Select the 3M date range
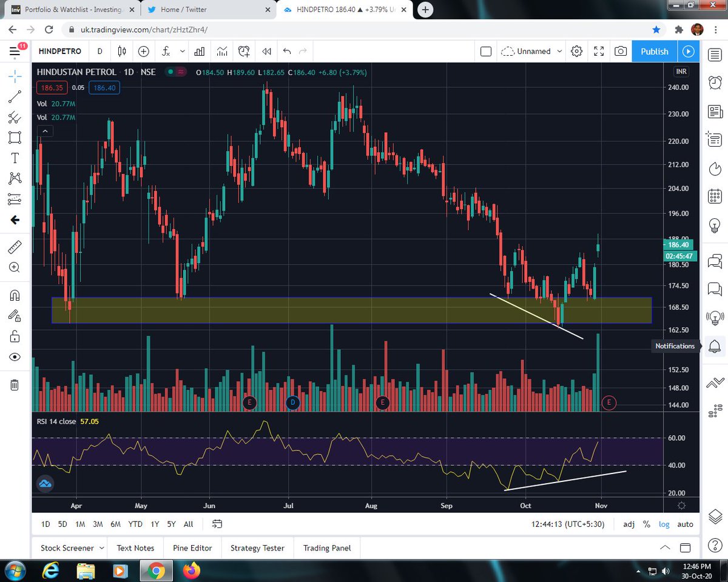728x582 pixels. pos(98,524)
